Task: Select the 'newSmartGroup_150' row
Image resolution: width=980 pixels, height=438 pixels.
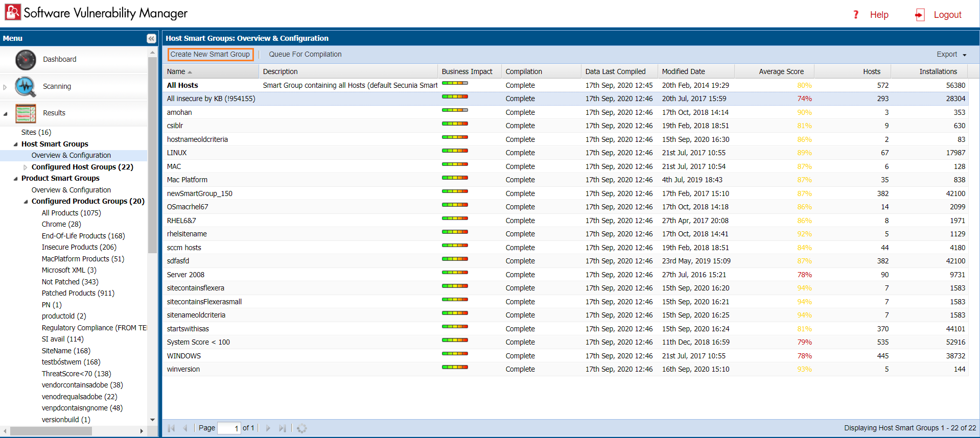Action: coord(565,193)
